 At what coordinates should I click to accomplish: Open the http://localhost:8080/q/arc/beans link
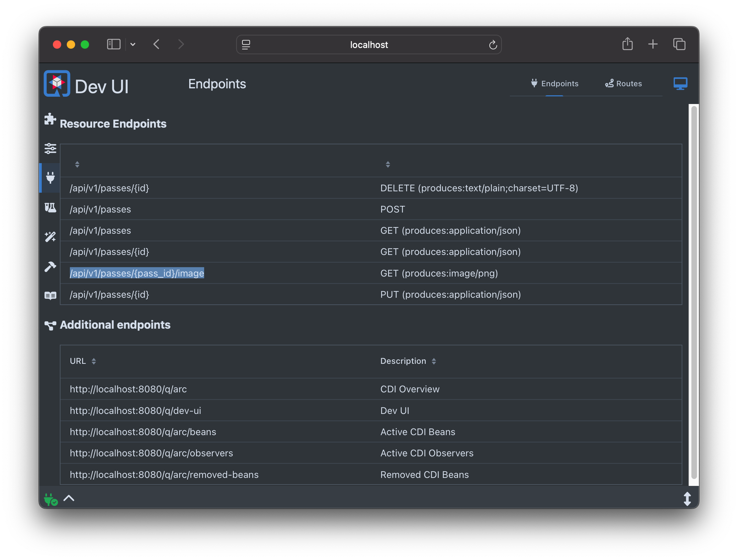tap(143, 432)
